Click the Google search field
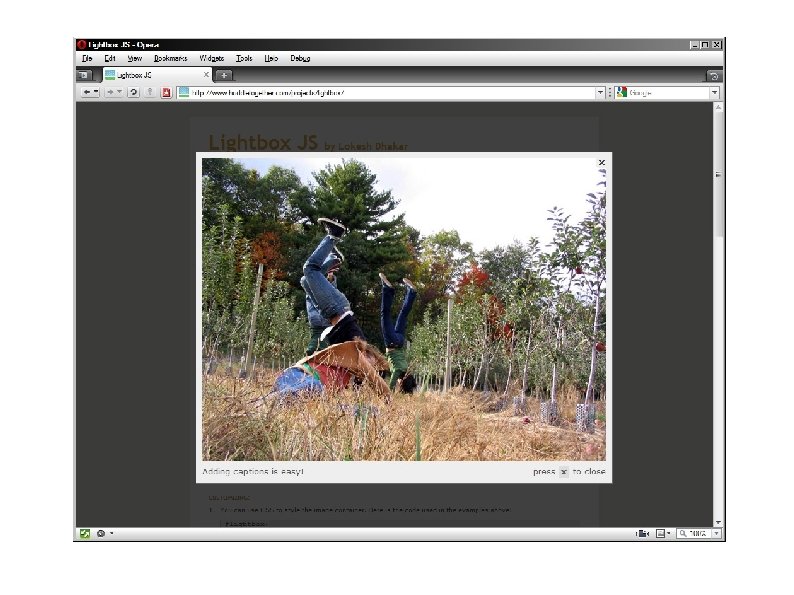The height and width of the screenshot is (595, 794). (x=668, y=93)
